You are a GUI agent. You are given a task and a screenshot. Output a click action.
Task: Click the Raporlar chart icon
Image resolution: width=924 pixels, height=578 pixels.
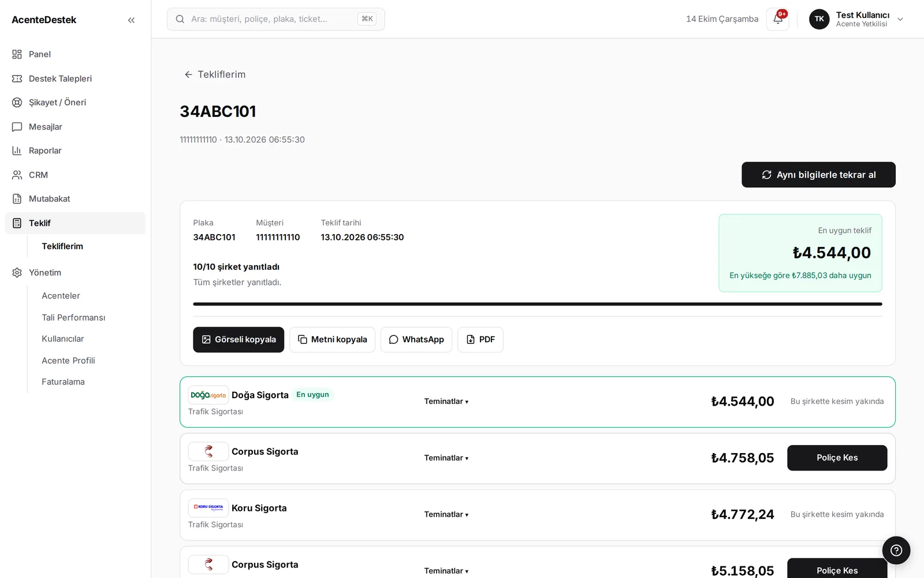tap(17, 151)
